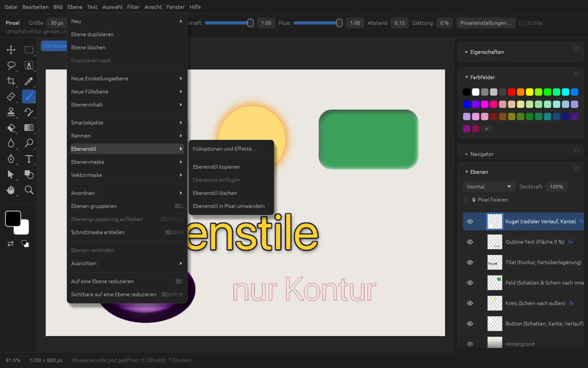The image size is (588, 368).
Task: Reset to default colors icon
Action: (x=25, y=244)
